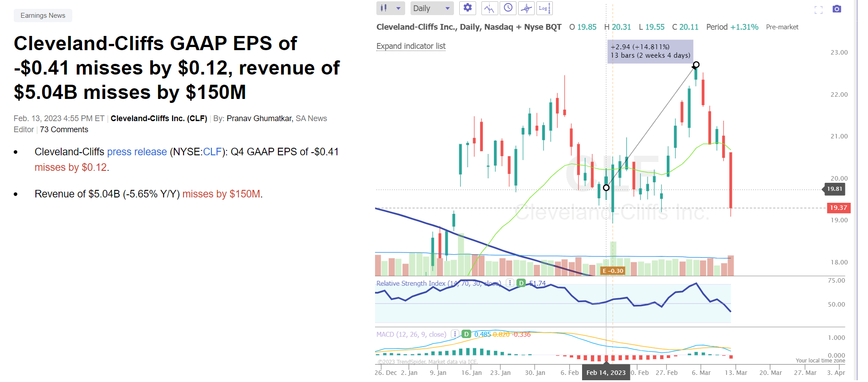Screen dimensions: 868x382
Task: Click the MACD (12, 26, 9, close) label
Action: point(411,334)
